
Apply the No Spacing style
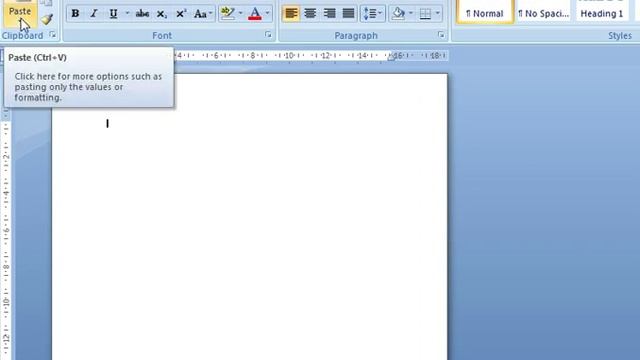pos(543,12)
